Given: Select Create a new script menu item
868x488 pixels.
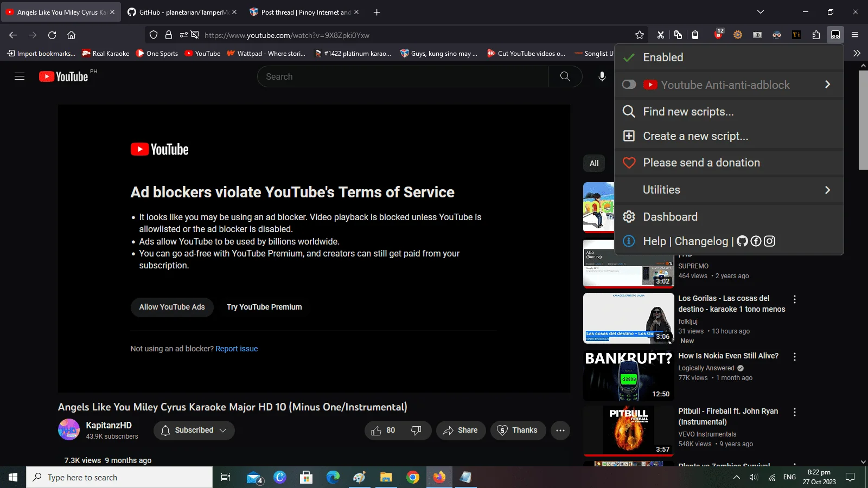Looking at the screenshot, I should [729, 136].
